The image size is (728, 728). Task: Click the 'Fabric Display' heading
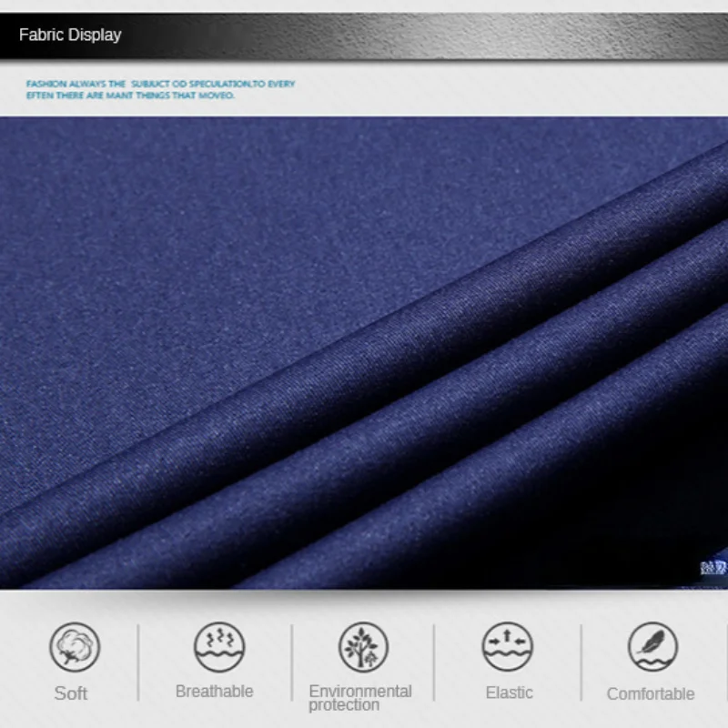70,35
